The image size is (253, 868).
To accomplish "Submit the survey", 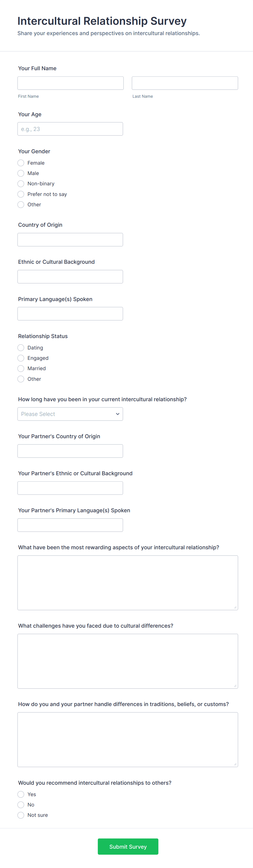I will click(x=128, y=846).
